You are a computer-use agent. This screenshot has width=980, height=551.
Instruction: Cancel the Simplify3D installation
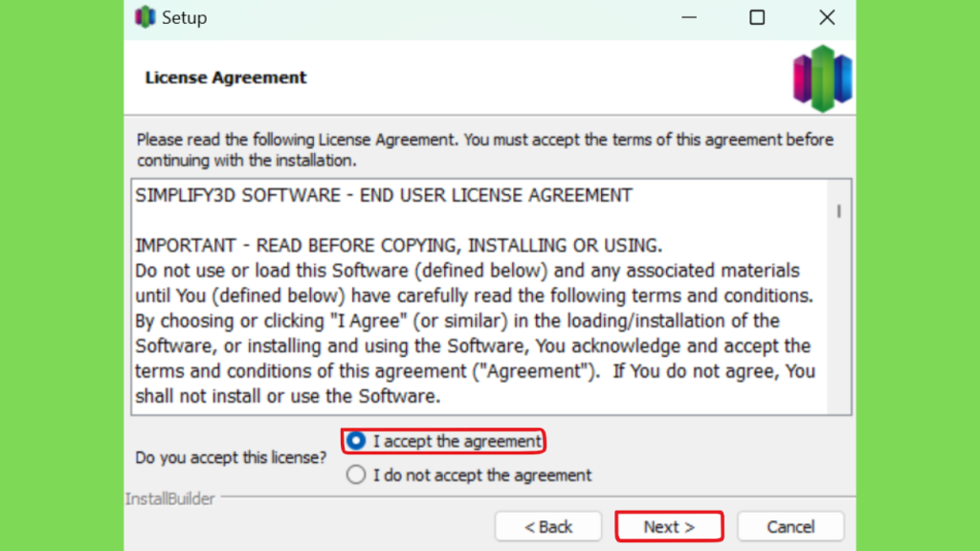[791, 527]
